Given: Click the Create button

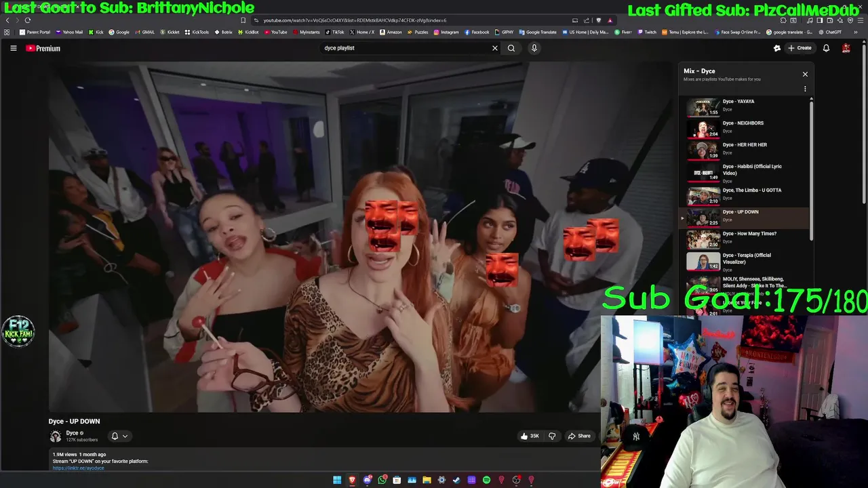Looking at the screenshot, I should [x=800, y=48].
